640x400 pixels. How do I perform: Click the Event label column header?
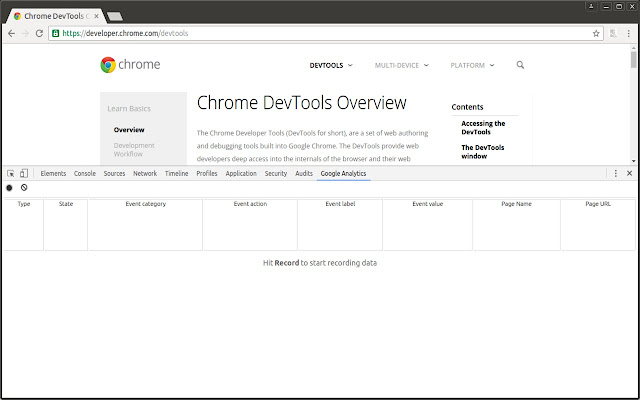point(340,204)
